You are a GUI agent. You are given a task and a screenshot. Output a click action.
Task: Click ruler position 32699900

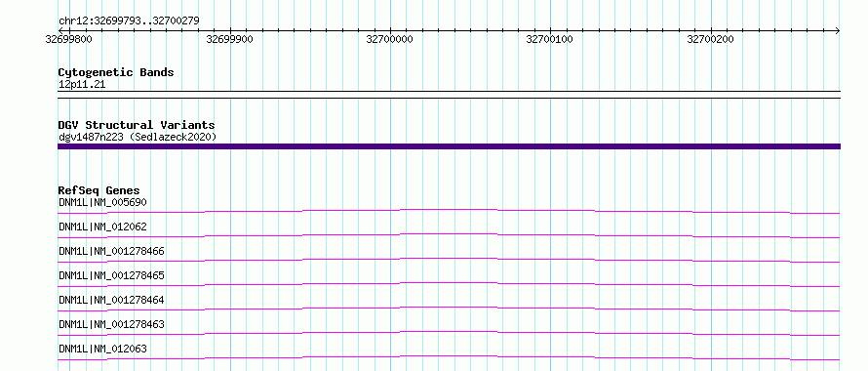click(x=230, y=39)
